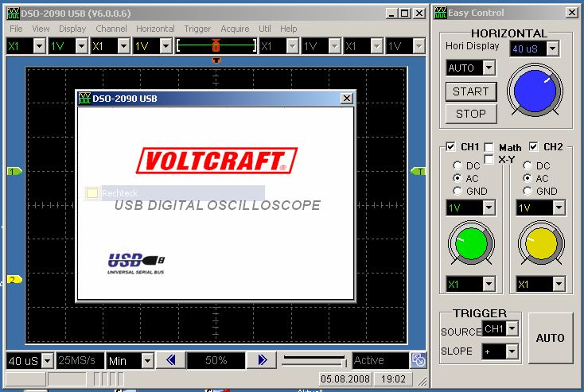584x392 pixels.
Task: Click the yellow CH2 voltage knob
Action: (541, 243)
